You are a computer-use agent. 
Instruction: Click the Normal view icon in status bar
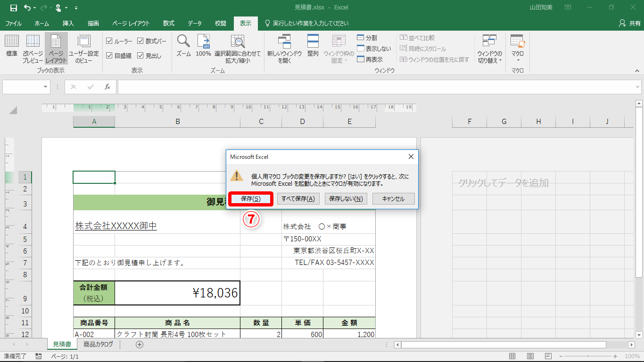coord(512,356)
